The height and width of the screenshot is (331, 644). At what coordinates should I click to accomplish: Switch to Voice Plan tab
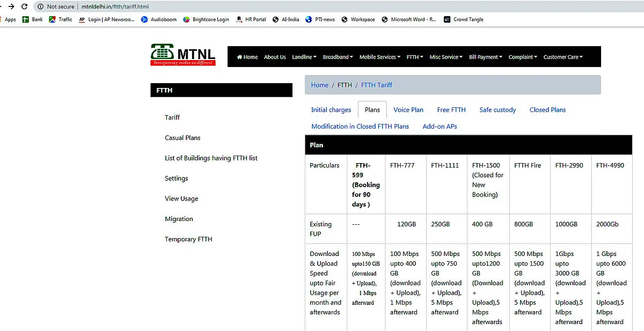pyautogui.click(x=408, y=110)
